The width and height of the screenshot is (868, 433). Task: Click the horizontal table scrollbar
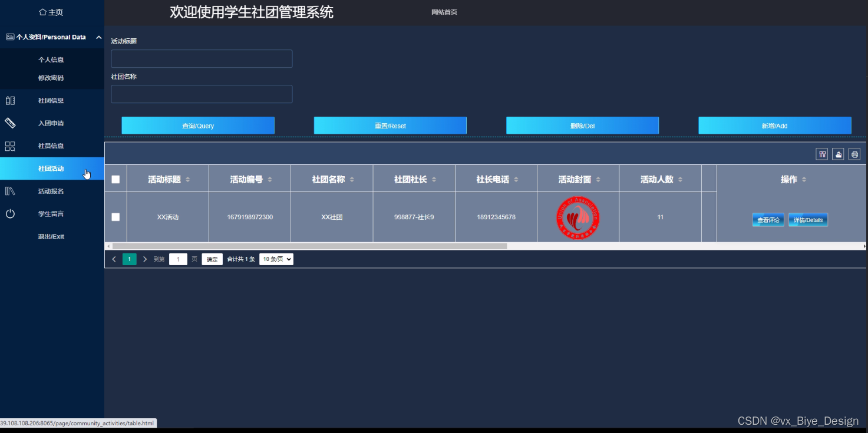(309, 246)
